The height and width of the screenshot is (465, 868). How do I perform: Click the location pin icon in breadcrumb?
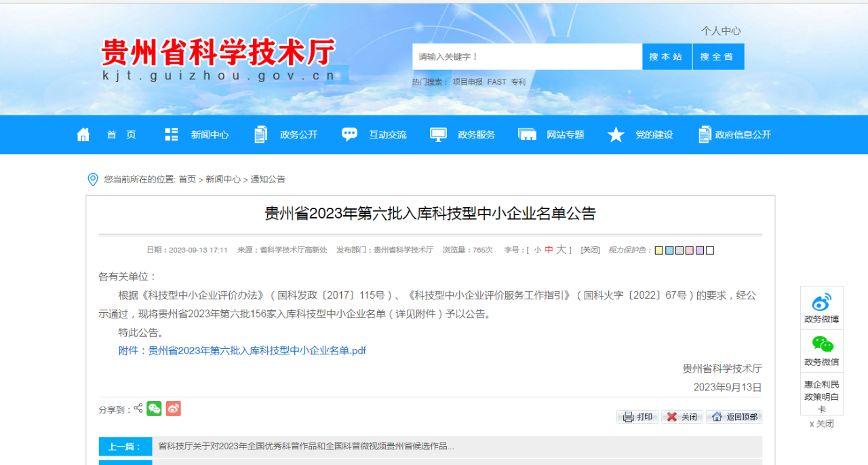pyautogui.click(x=94, y=179)
